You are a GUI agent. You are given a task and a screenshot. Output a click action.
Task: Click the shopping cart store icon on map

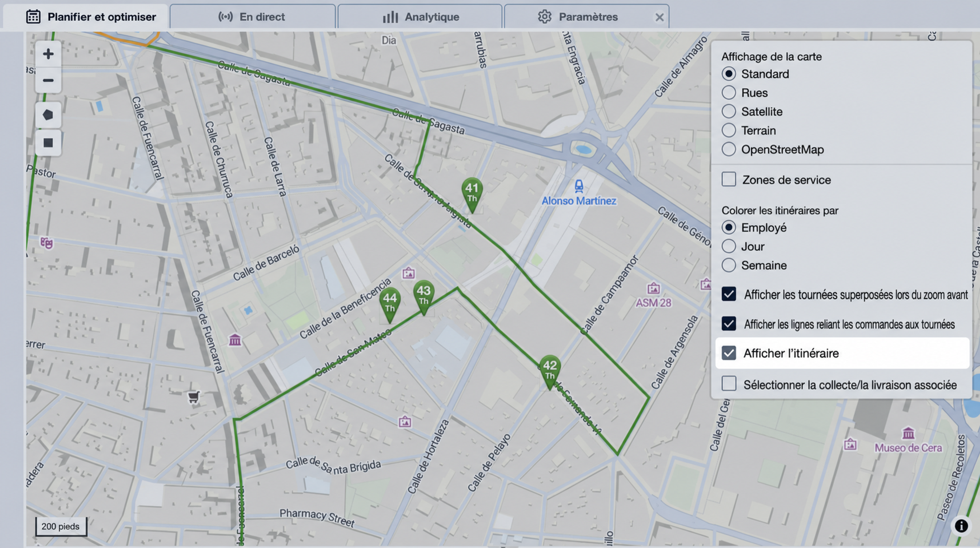coord(194,397)
